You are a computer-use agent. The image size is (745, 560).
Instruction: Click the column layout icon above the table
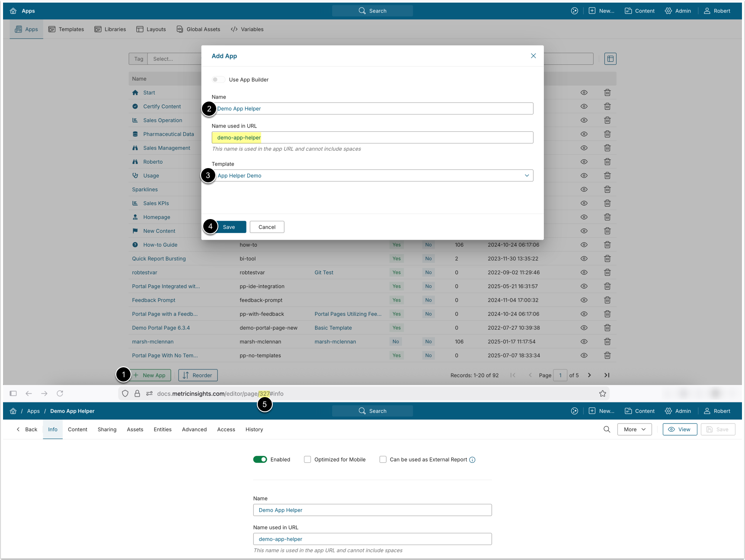(610, 59)
